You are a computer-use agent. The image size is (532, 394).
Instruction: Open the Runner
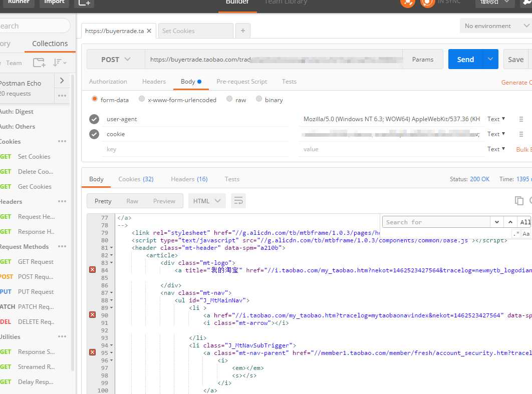(x=19, y=3)
